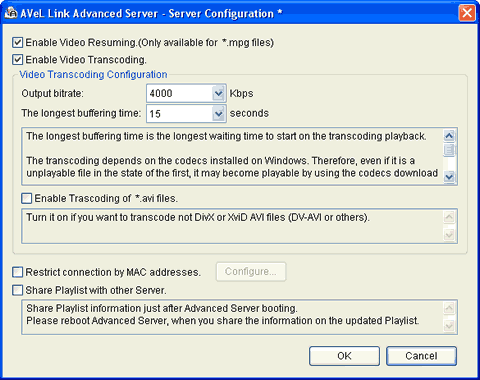This screenshot has width=480, height=380.
Task: Enable Trascoding of *.avi files checkbox
Action: 26,198
